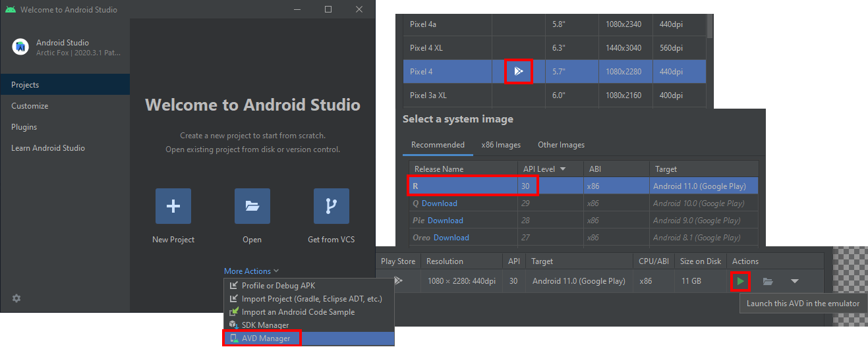The width and height of the screenshot is (868, 347).
Task: Open the settings gear in Welcome window
Action: click(x=16, y=298)
